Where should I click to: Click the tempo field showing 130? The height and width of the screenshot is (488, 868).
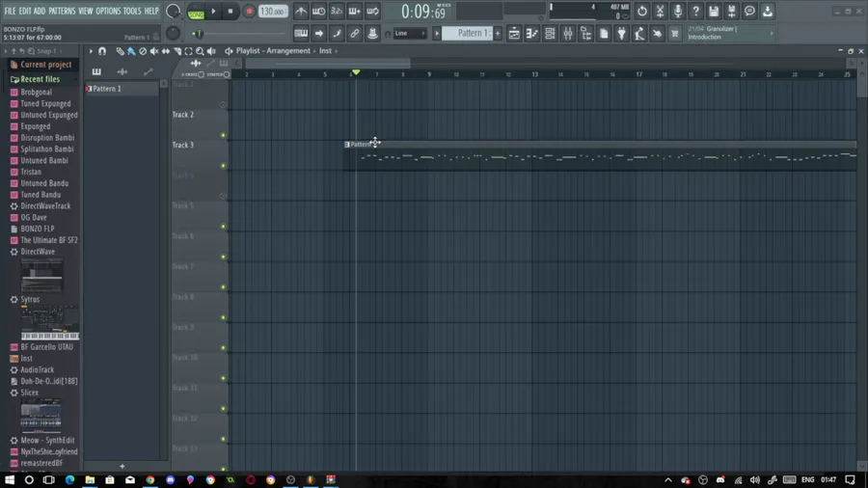(272, 11)
